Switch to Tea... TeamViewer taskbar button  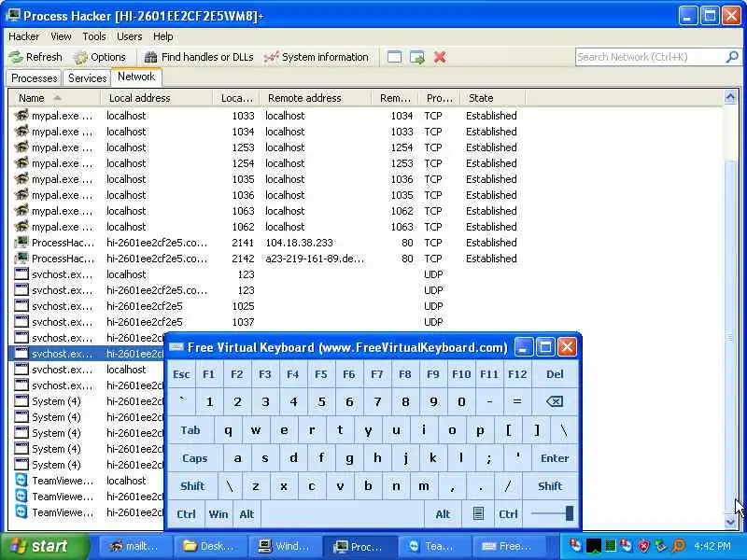[x=433, y=546]
